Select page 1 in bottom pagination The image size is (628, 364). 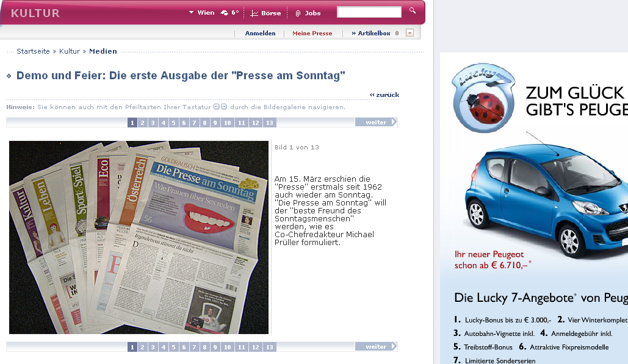(x=132, y=347)
